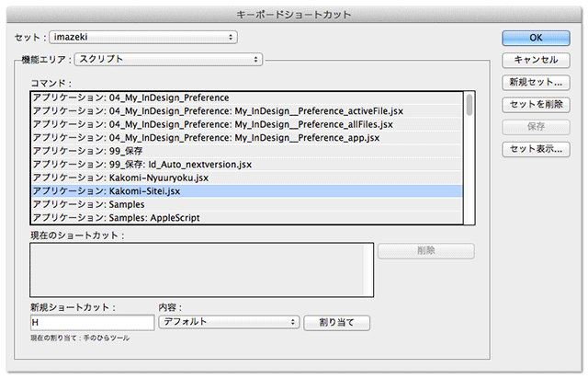Viewport: 588px width, 379px height.
Task: Select the Samples: AppleScript row
Action: click(247, 218)
